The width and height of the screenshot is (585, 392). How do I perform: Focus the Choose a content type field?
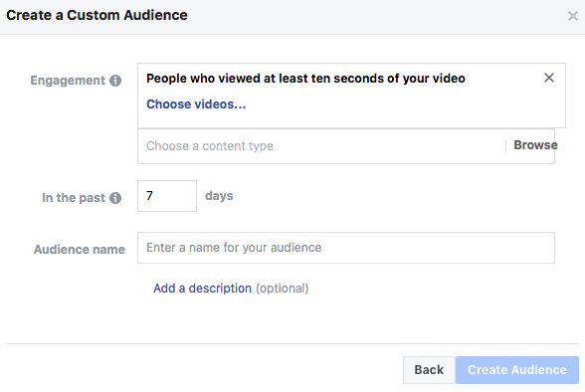tap(321, 146)
